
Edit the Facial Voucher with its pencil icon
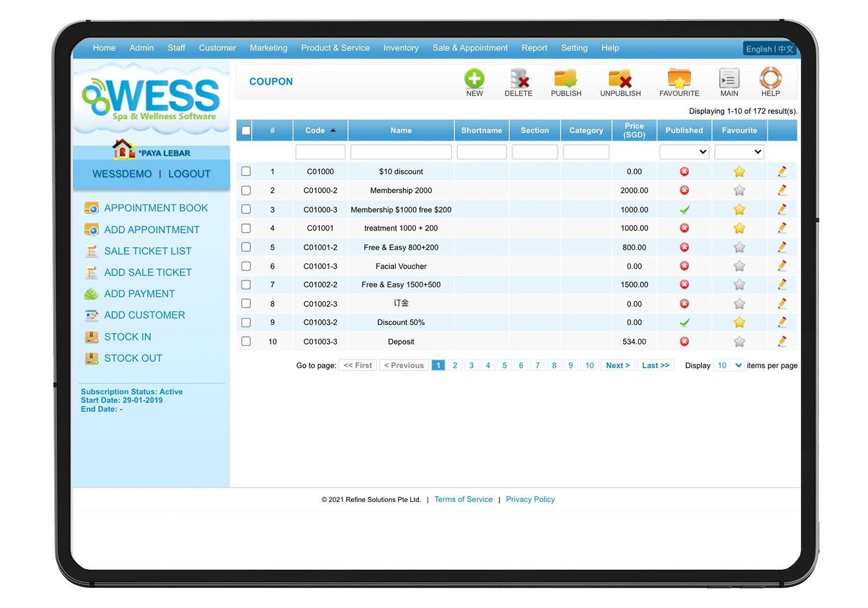point(782,266)
